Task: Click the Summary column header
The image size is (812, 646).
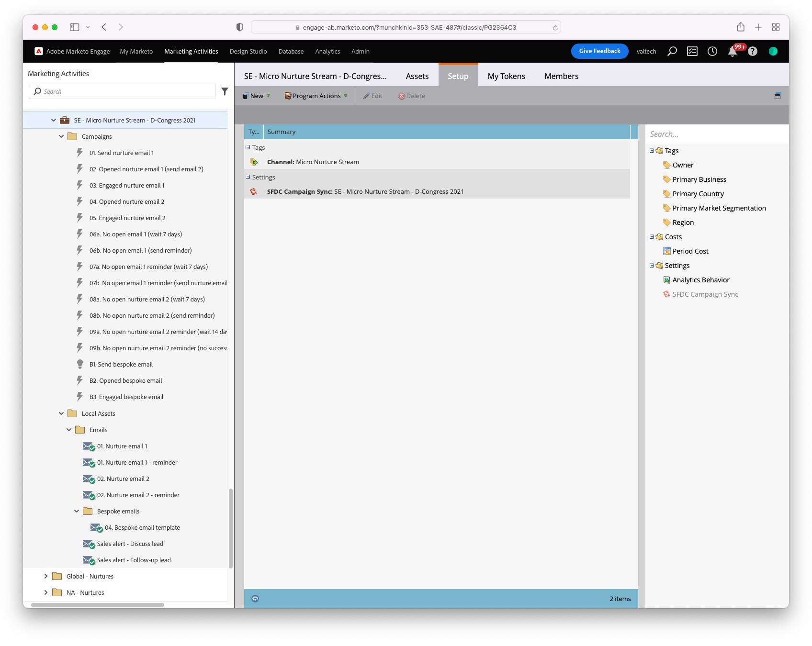Action: tap(447, 132)
